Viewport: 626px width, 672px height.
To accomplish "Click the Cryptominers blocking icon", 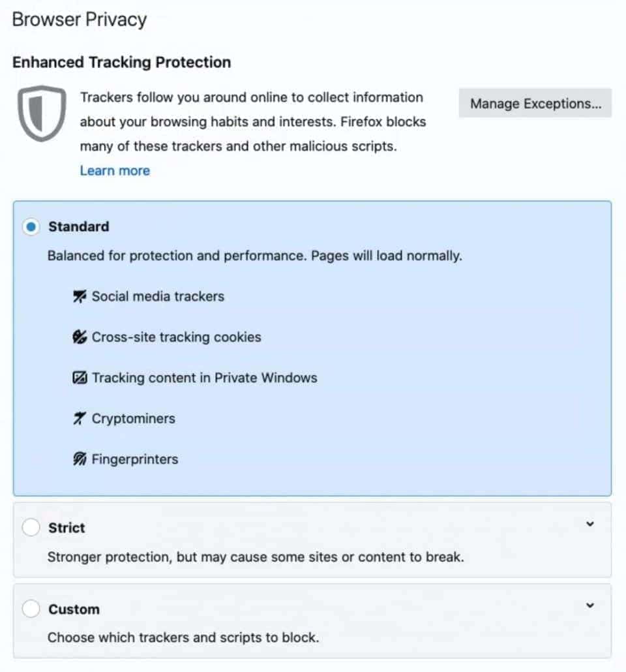I will pos(80,418).
